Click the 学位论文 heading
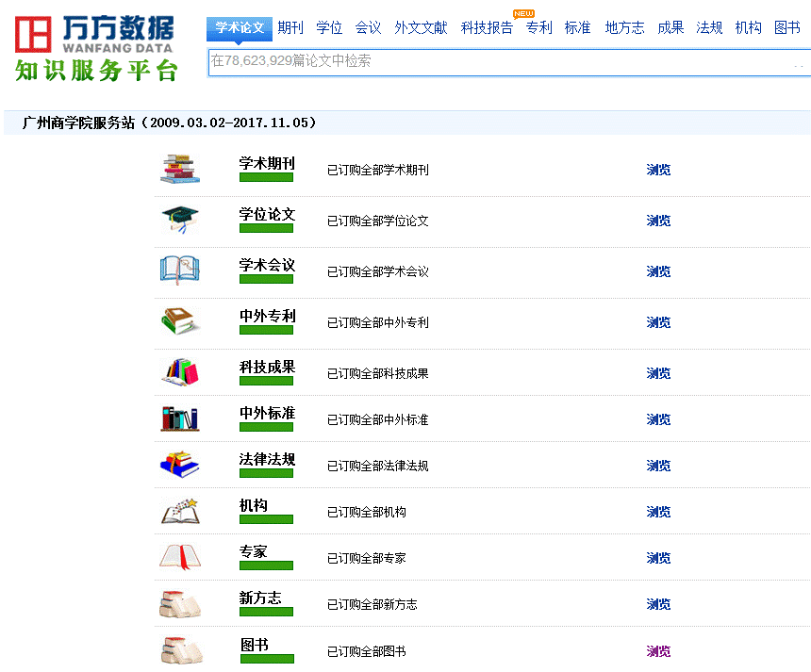This screenshot has height=672, width=811. [x=267, y=214]
